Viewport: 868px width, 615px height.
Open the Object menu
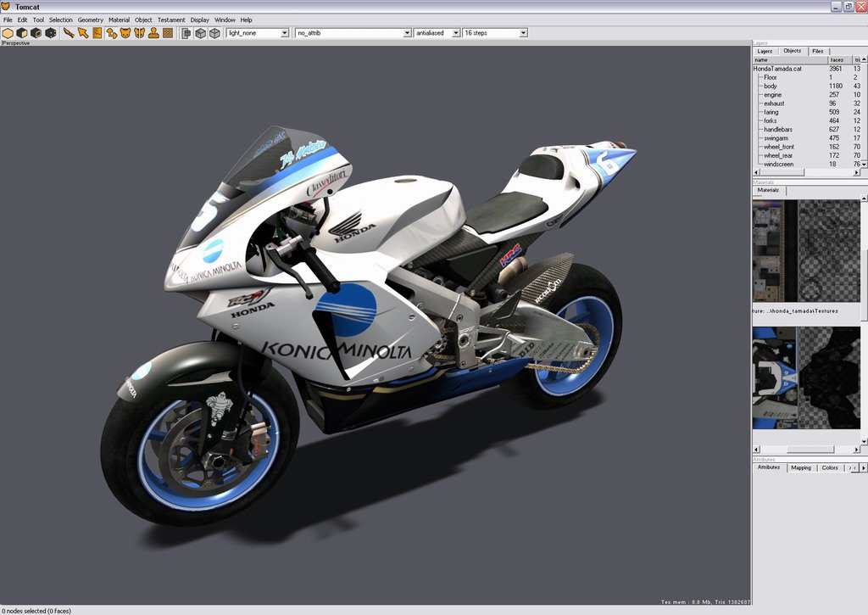tap(143, 20)
